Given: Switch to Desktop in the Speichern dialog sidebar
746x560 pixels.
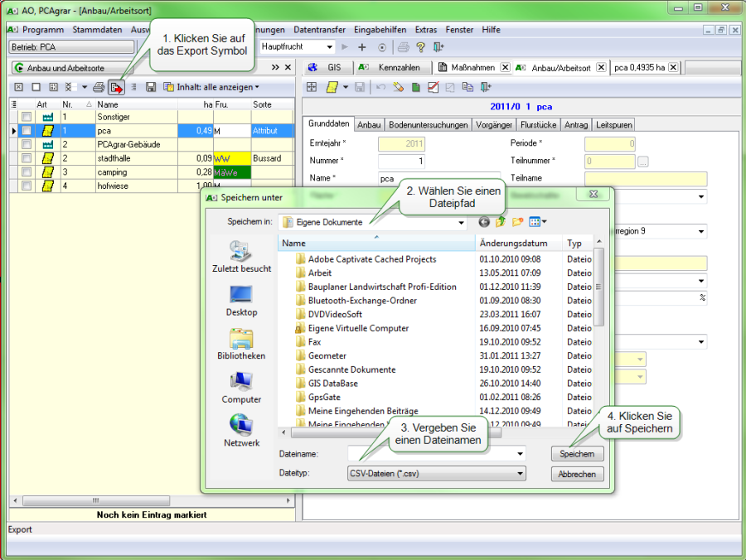Looking at the screenshot, I should point(240,300).
